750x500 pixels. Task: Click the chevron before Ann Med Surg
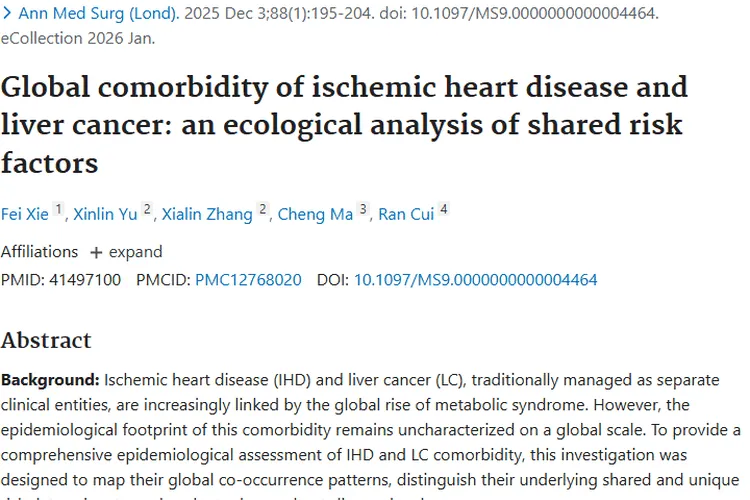7,16
